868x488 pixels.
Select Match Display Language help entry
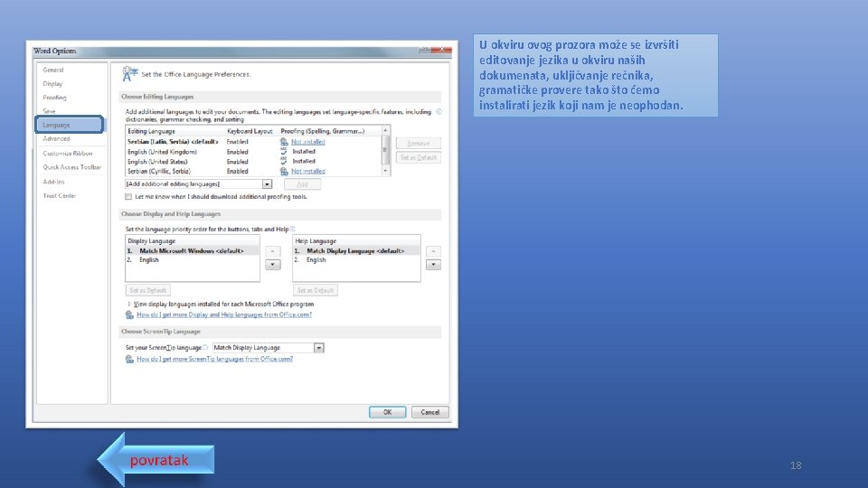pos(356,251)
